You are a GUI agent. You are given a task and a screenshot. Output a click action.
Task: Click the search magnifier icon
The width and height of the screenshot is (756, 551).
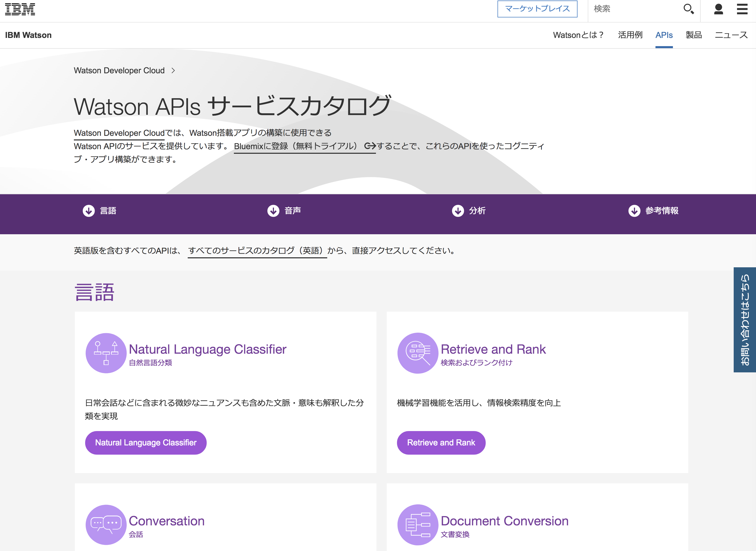pos(688,9)
